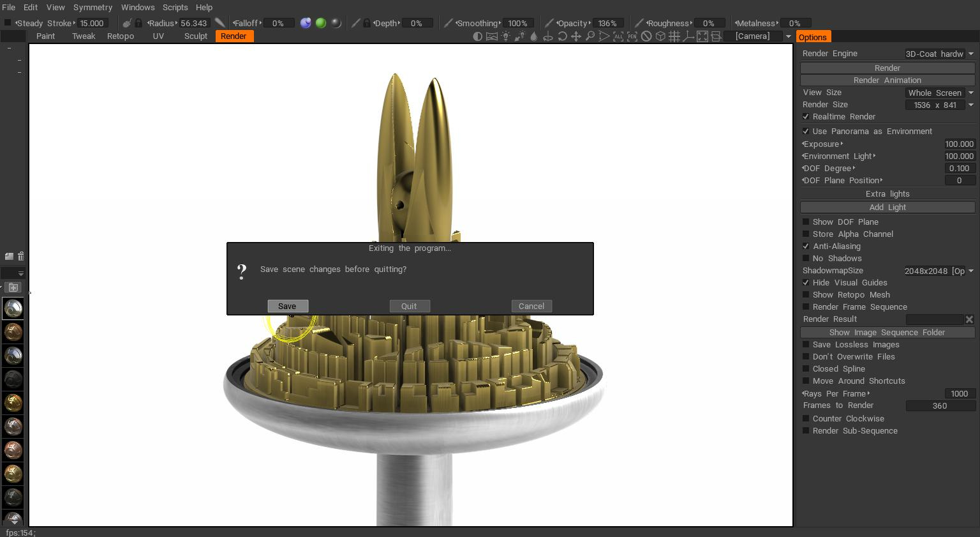Image resolution: width=980 pixels, height=537 pixels.
Task: Click the grid toggle icon in the viewport toolbar
Action: pos(674,36)
